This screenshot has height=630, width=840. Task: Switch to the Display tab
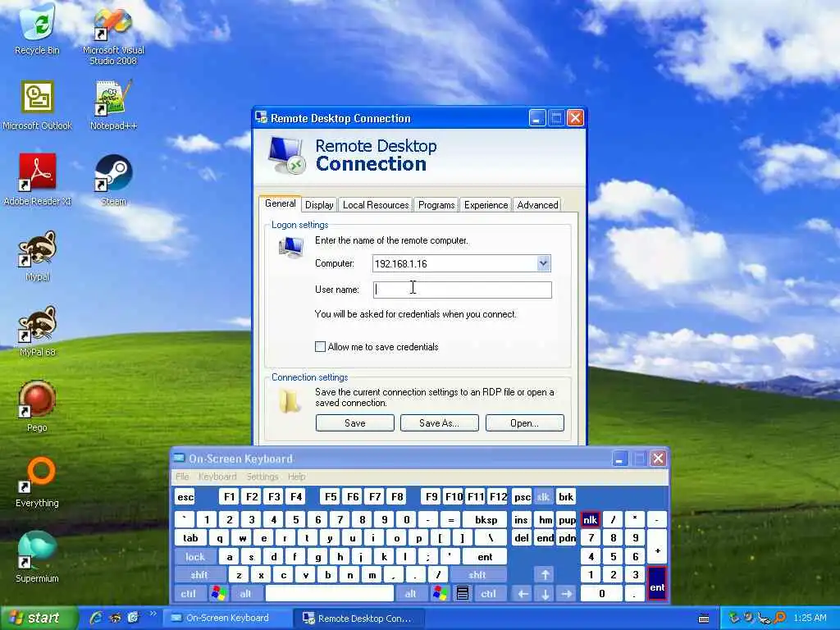pos(319,204)
